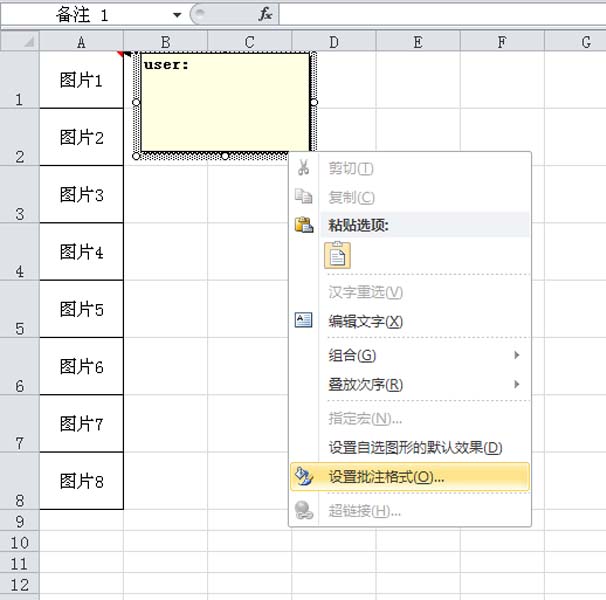Screen dimensions: 606x600
Task: Click the hyperlink globe icon
Action: click(x=304, y=510)
